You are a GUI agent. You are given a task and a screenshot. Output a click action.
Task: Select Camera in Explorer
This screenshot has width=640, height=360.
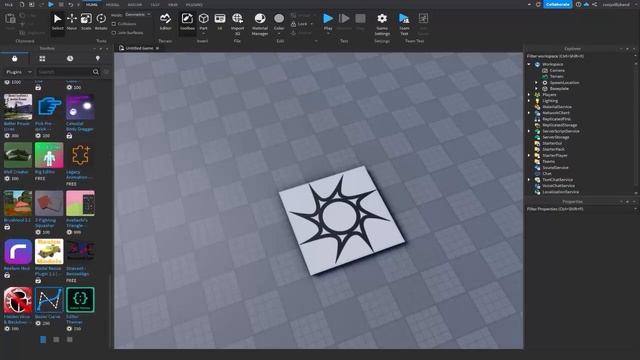(557, 70)
